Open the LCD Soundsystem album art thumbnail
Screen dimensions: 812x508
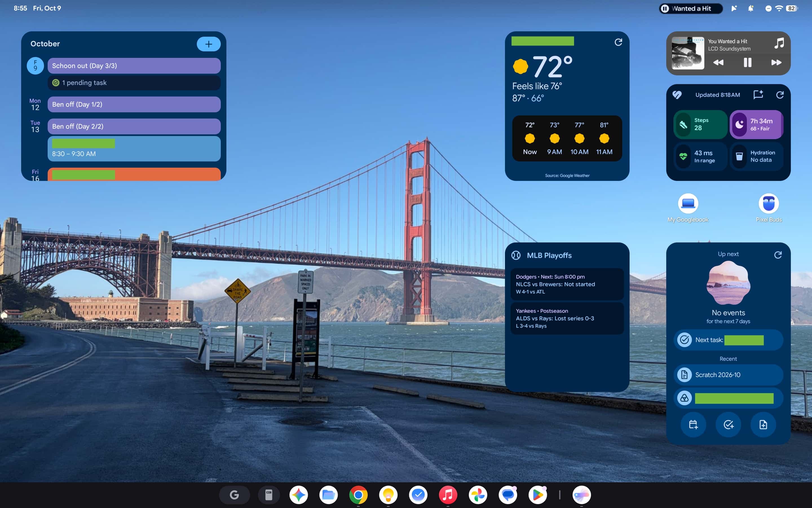point(687,53)
